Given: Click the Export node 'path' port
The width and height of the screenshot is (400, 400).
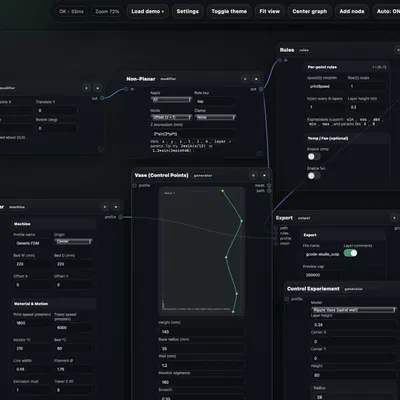Looking at the screenshot, I should click(276, 228).
